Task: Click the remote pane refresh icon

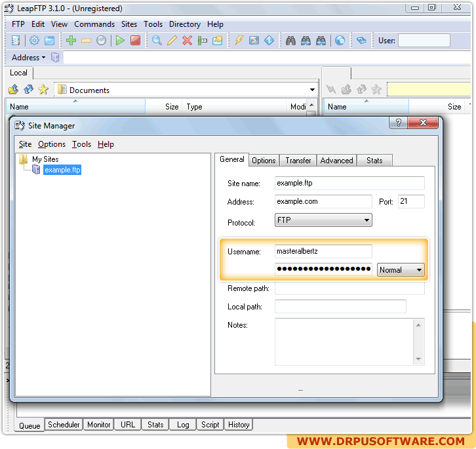Action: [361, 89]
